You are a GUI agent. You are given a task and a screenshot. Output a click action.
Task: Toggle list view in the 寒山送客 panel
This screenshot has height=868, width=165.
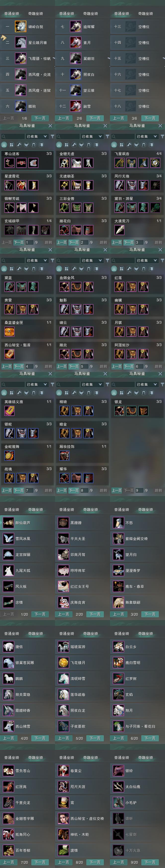pos(4,145)
